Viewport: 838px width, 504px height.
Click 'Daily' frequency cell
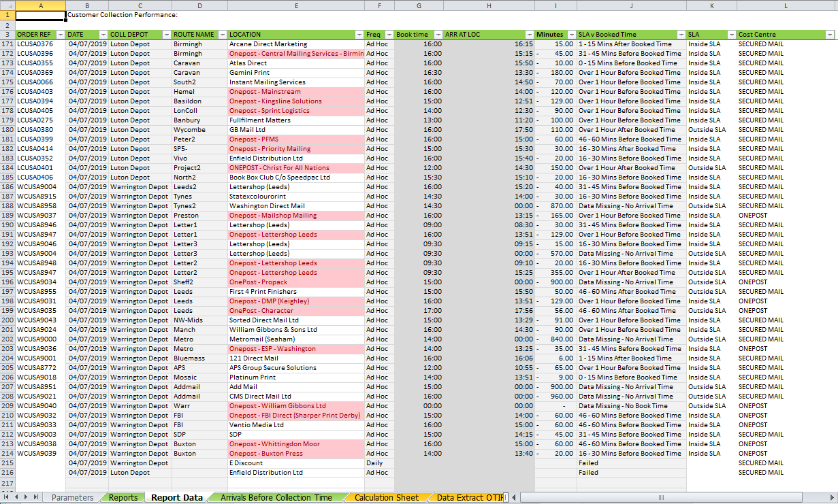(379, 463)
